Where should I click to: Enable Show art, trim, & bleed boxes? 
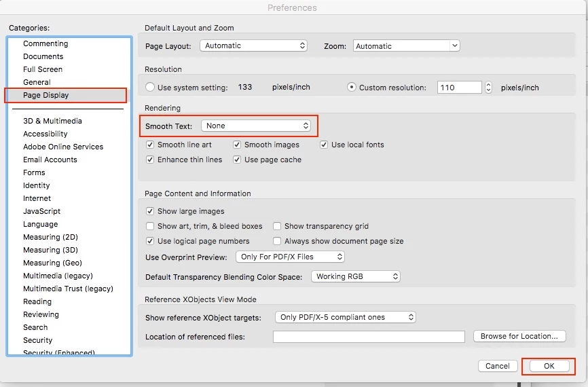[150, 226]
